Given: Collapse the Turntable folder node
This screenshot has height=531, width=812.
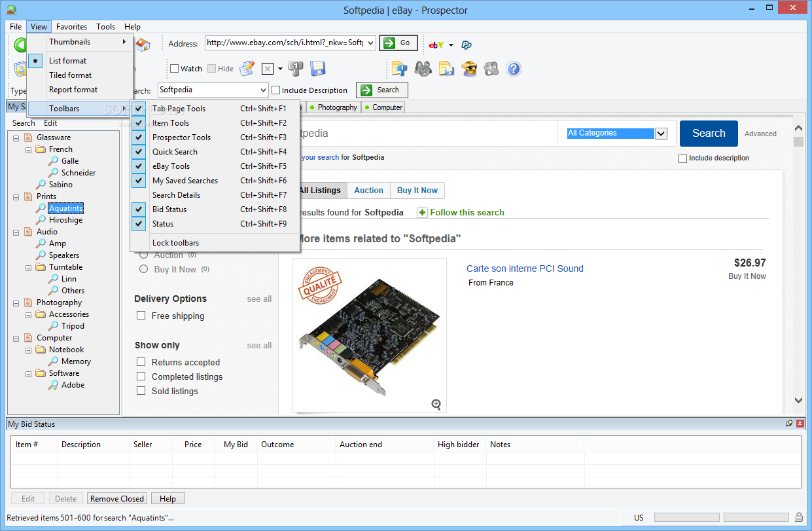Looking at the screenshot, I should (29, 267).
